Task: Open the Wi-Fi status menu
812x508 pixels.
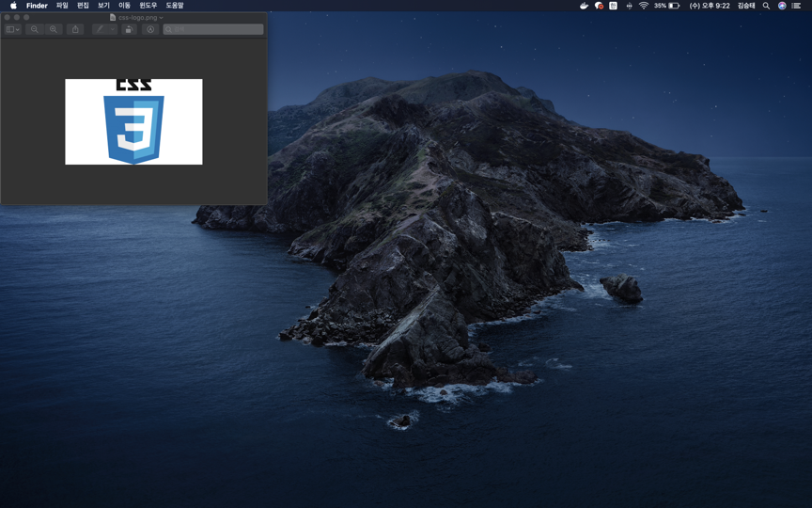Action: coord(644,6)
